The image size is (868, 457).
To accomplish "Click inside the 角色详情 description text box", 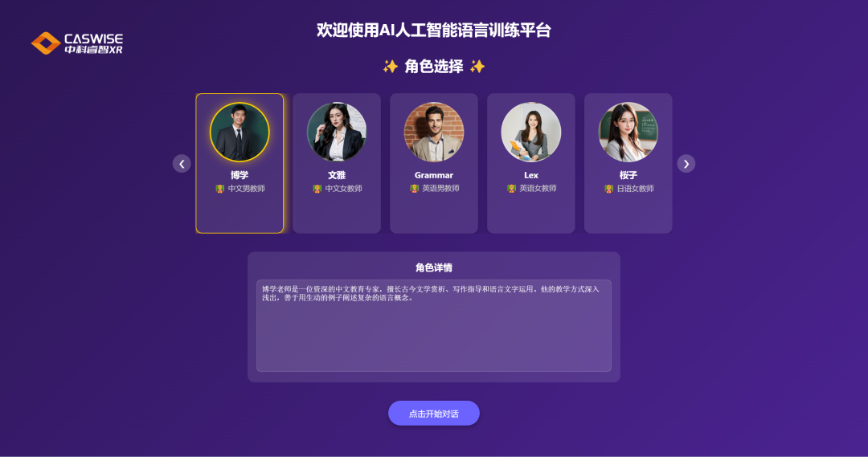I will (x=434, y=326).
